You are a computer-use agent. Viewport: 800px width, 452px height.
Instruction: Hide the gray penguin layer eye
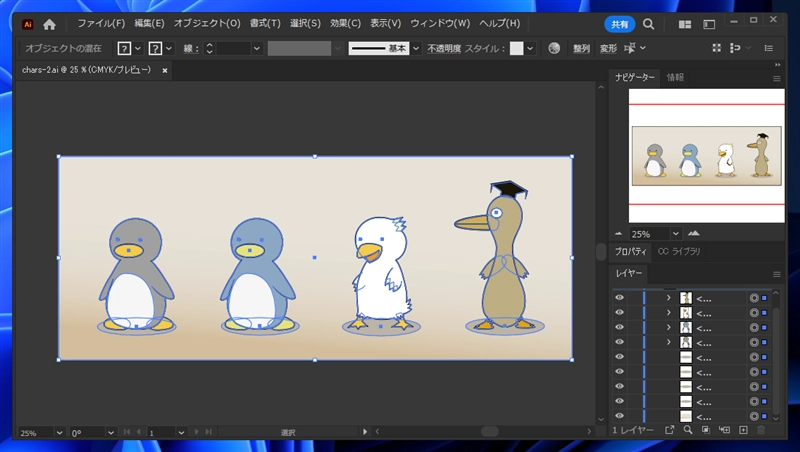619,342
